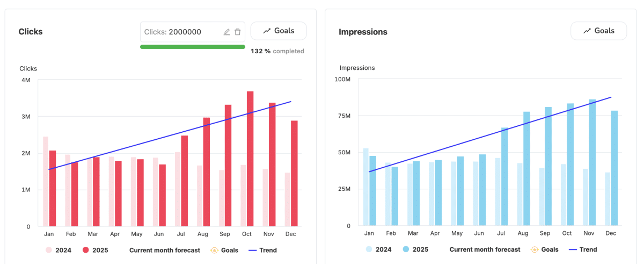
Task: Hide the Trend line in the Clicks chart
Action: coord(263,250)
